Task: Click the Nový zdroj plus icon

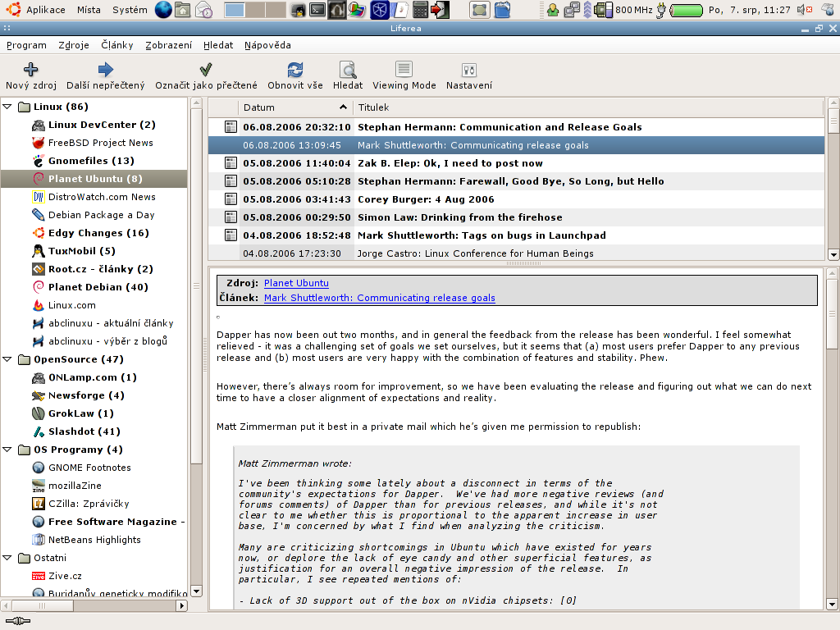Action: tap(30, 69)
